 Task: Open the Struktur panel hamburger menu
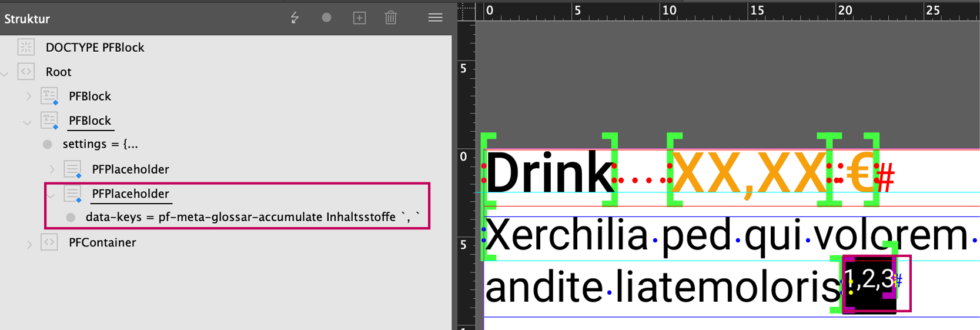coord(435,18)
